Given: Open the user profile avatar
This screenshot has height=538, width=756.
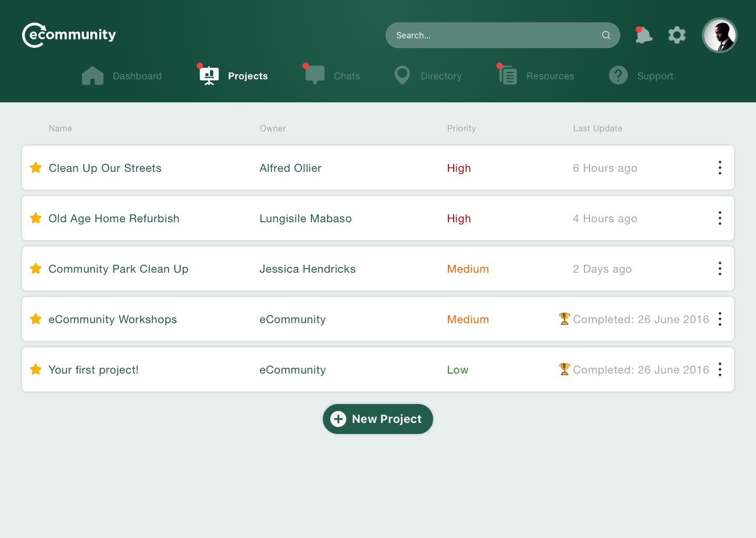Looking at the screenshot, I should [719, 35].
